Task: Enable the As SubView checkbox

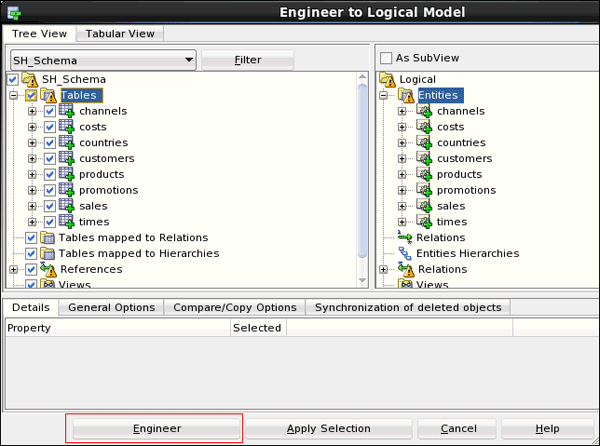Action: click(386, 58)
